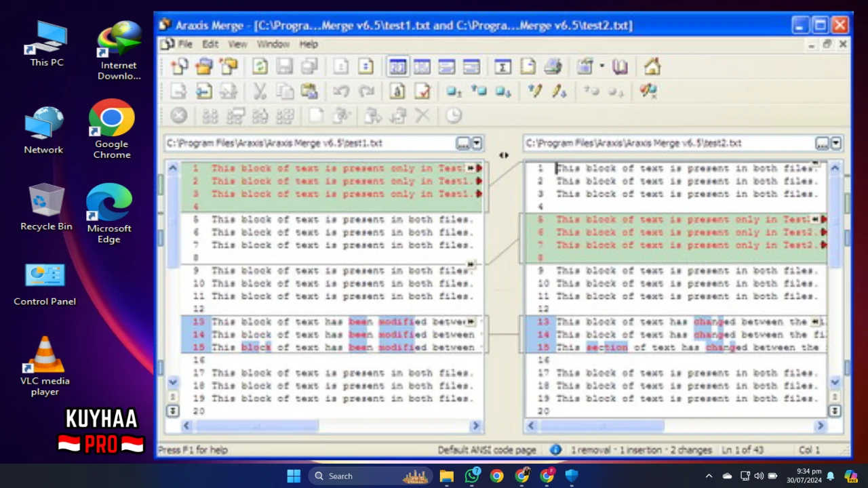Open the View menu
Image resolution: width=868 pixels, height=488 pixels.
click(237, 44)
